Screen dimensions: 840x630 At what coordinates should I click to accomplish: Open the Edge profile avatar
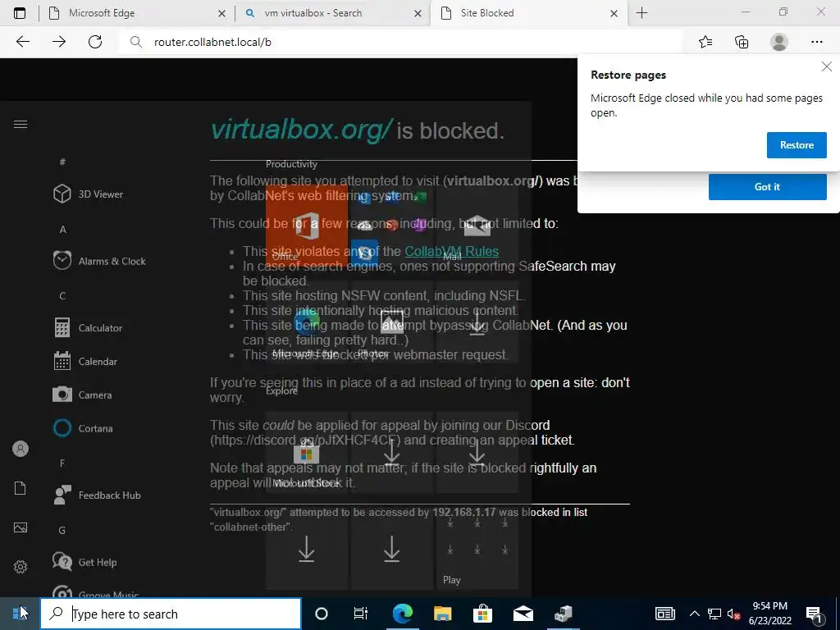[779, 42]
